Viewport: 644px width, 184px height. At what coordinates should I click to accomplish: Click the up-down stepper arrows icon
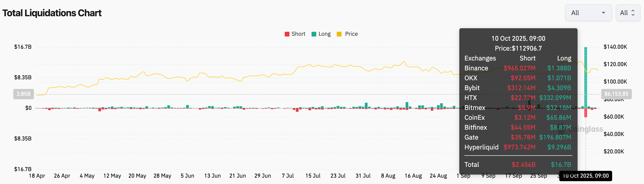(x=633, y=13)
